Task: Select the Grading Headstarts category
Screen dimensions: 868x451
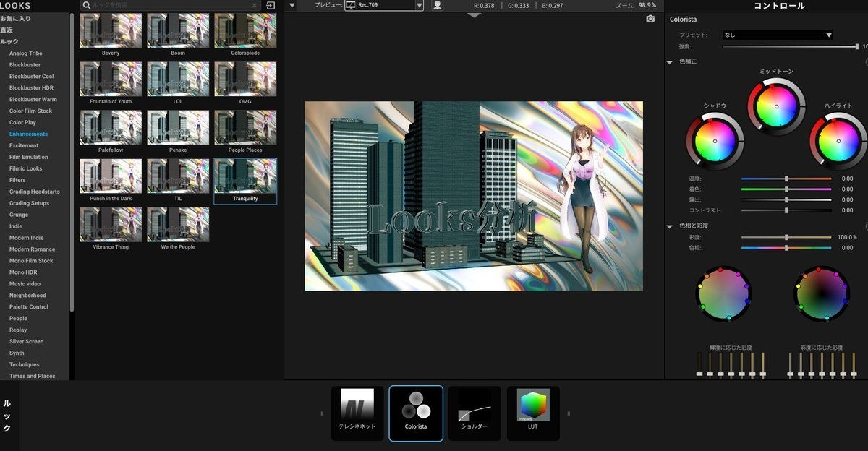Action: click(35, 192)
